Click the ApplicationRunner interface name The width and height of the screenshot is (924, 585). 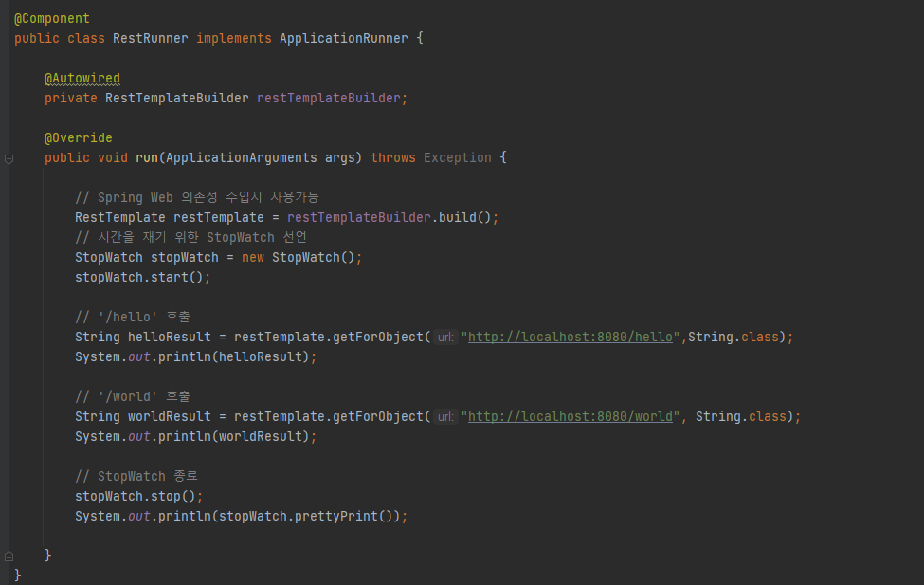(x=344, y=38)
